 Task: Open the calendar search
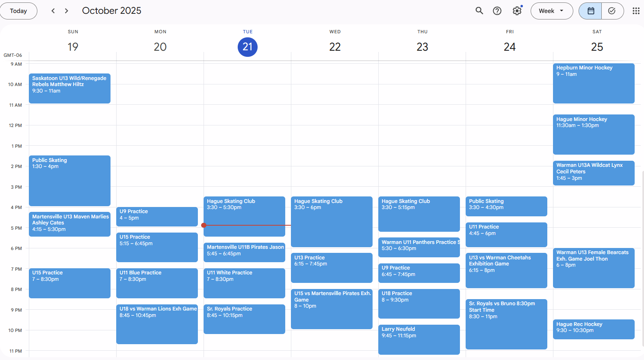479,11
